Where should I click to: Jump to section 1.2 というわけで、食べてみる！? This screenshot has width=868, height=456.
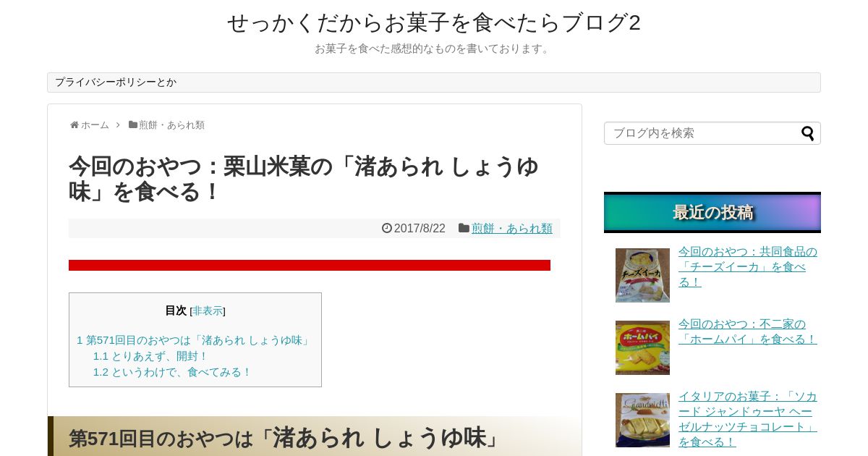point(172,372)
